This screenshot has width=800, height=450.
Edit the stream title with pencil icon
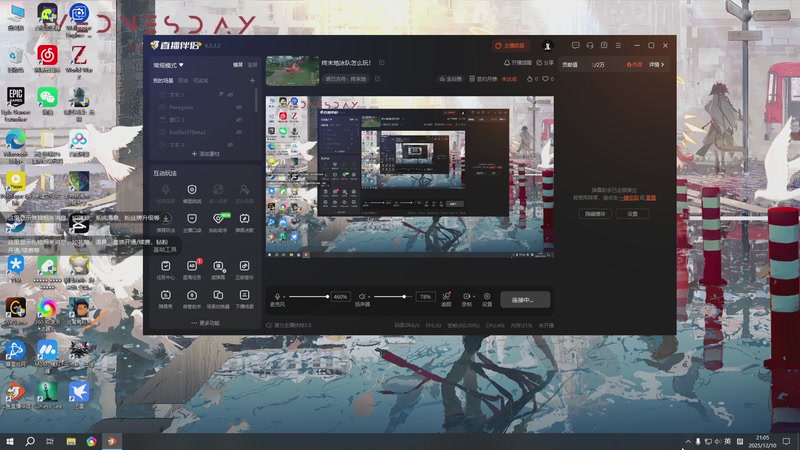click(x=382, y=63)
